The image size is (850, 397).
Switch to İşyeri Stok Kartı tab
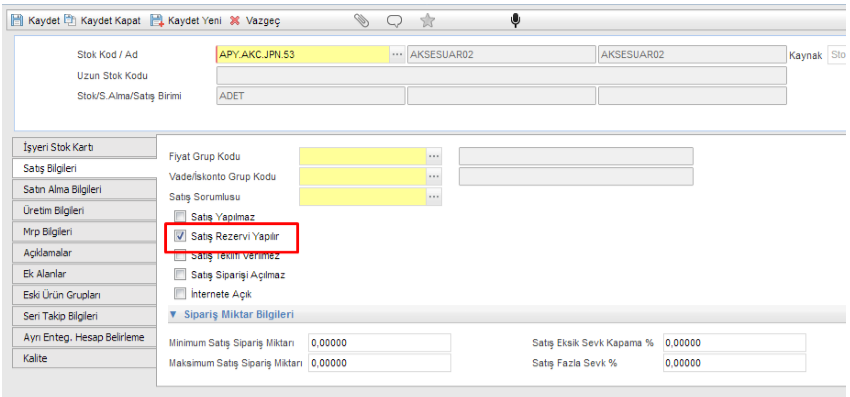pos(84,148)
